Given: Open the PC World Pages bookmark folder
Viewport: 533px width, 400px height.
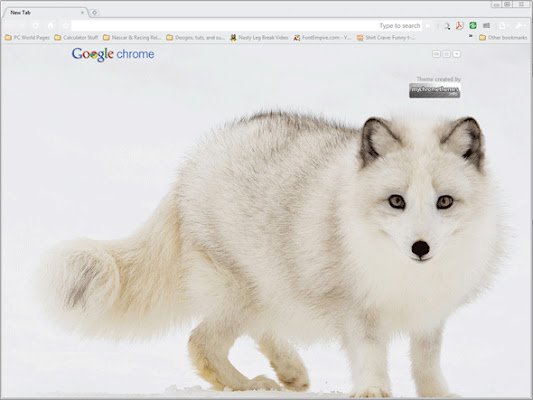Looking at the screenshot, I should (27, 37).
